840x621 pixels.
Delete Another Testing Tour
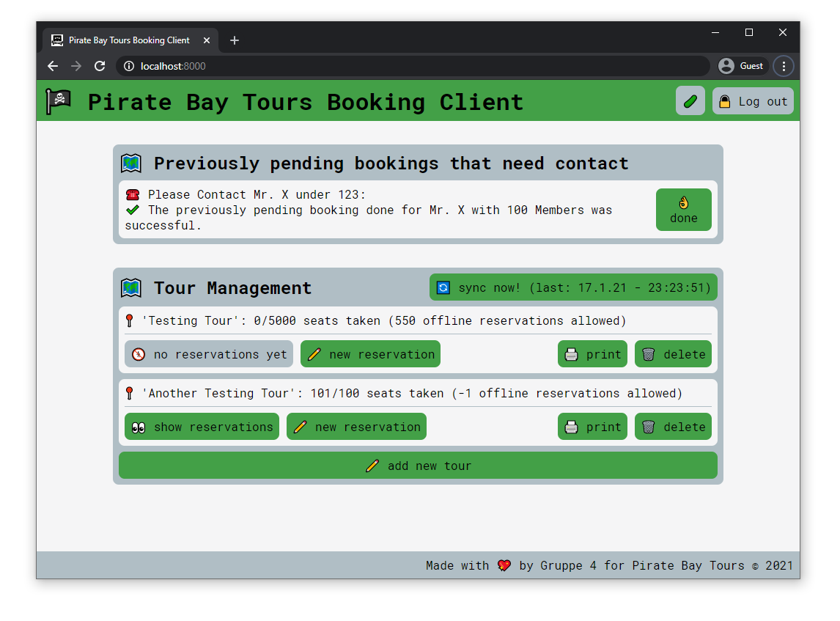pos(673,427)
